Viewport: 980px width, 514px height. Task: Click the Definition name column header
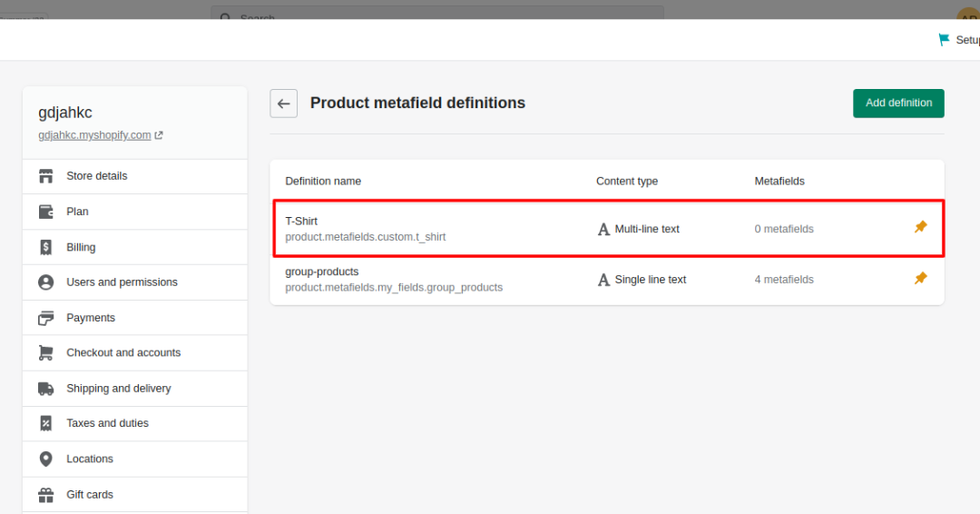pos(323,182)
